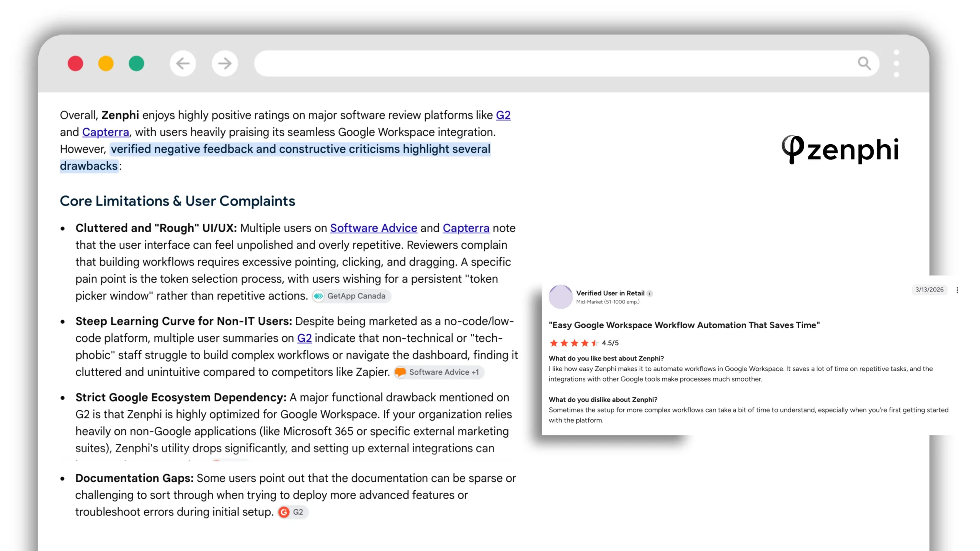Click Verified User in Retail name
The width and height of the screenshot is (980, 551).
(x=610, y=293)
